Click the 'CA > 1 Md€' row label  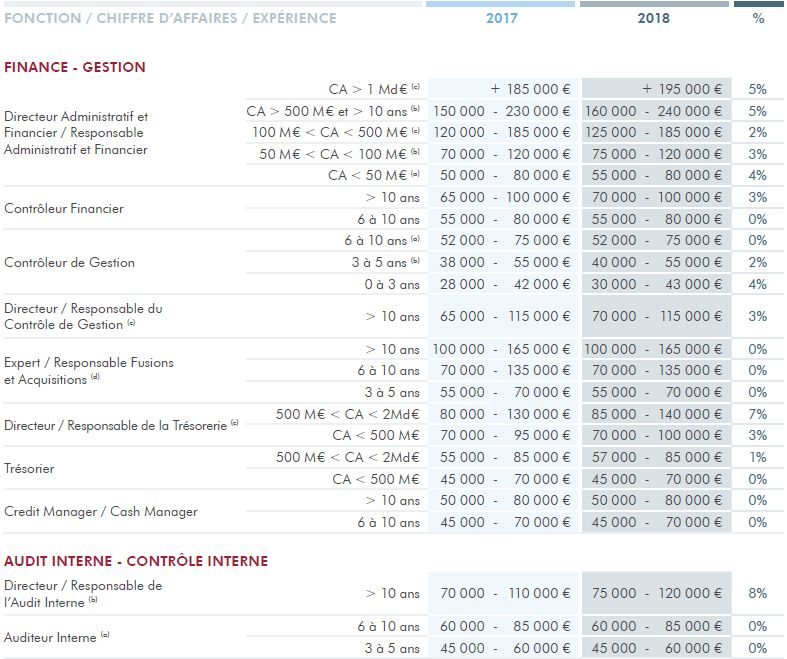pyautogui.click(x=374, y=89)
